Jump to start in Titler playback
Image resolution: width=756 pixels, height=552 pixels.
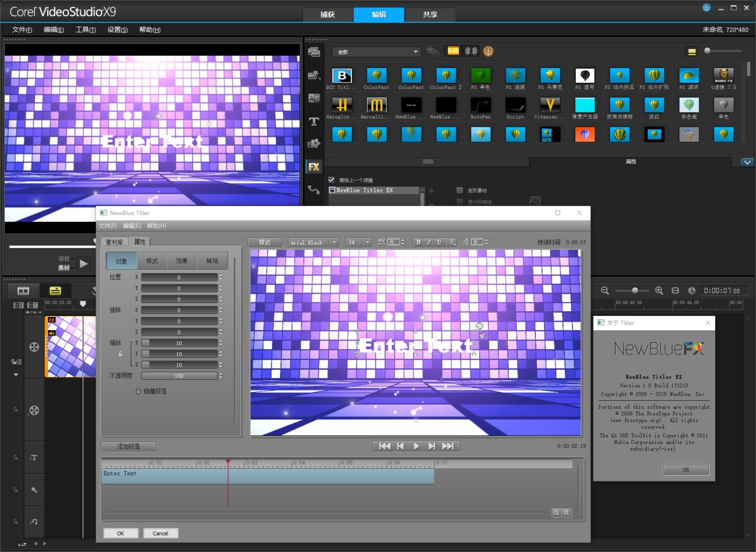[x=385, y=446]
